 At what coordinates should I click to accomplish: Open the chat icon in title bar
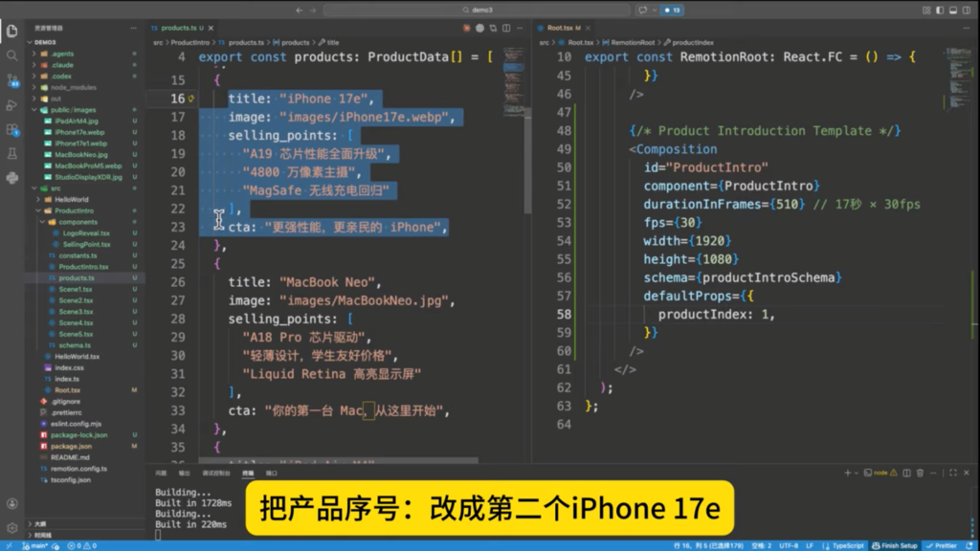click(642, 10)
